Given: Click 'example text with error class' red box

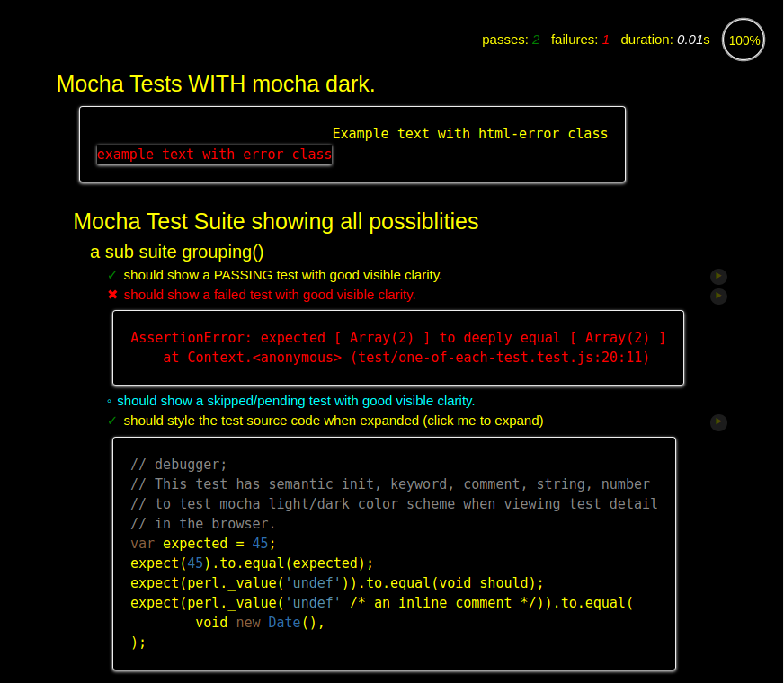Looking at the screenshot, I should click(214, 155).
